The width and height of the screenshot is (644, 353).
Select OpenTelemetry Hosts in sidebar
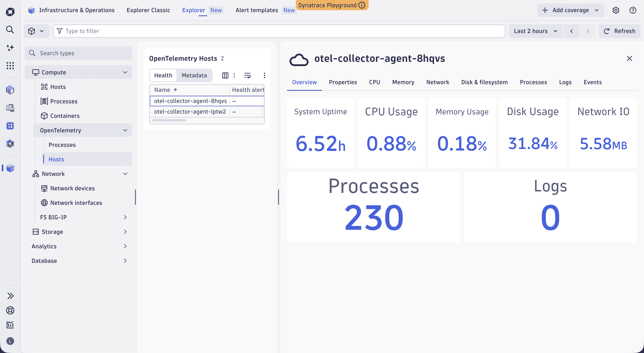(87, 159)
